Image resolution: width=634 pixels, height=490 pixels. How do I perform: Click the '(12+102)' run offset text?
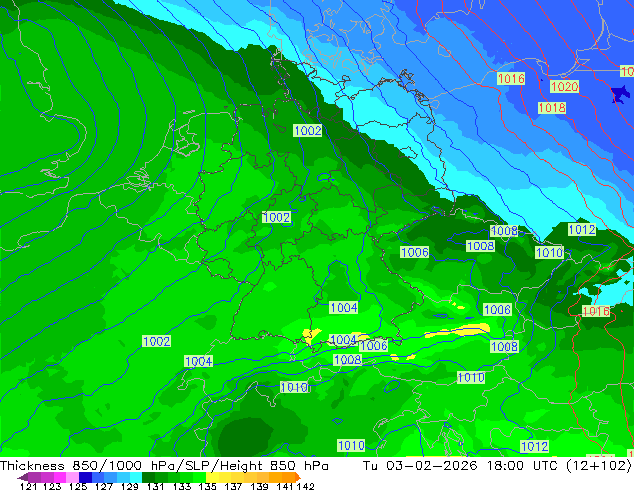coord(598,466)
